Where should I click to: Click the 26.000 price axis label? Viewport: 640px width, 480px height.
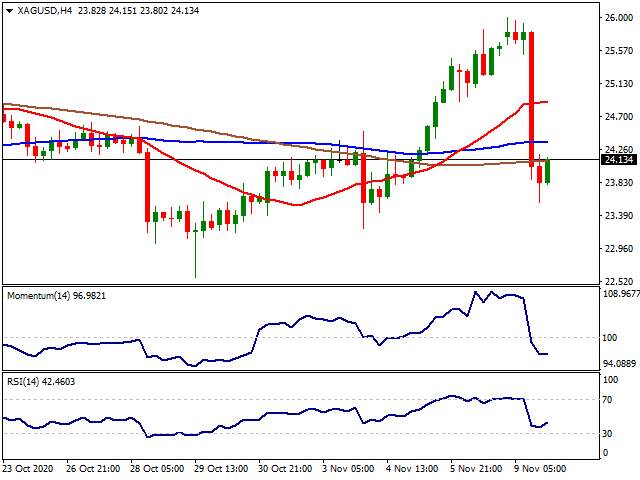619,18
